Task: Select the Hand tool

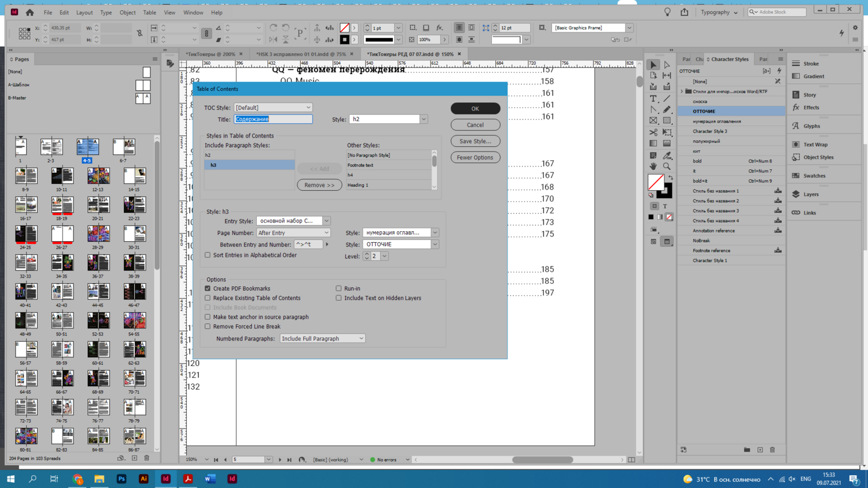Action: [x=653, y=167]
